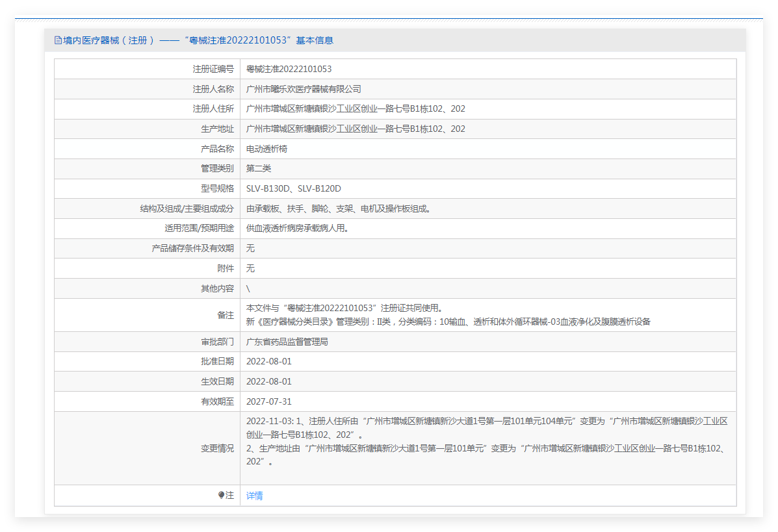
Task: Click the 产品储存条件及有效期 label
Action: coord(193,248)
